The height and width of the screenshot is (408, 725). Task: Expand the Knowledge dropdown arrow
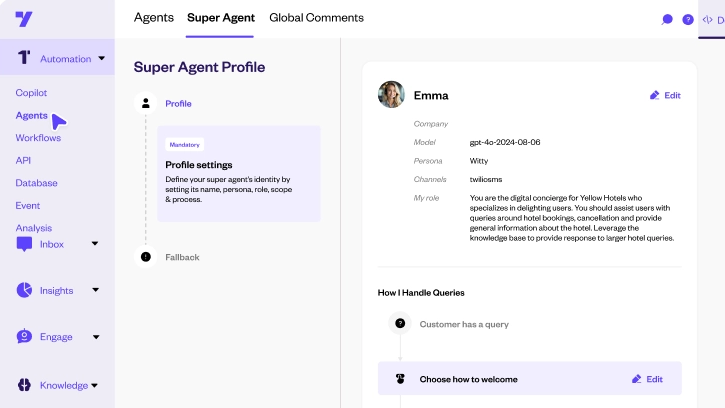(94, 385)
